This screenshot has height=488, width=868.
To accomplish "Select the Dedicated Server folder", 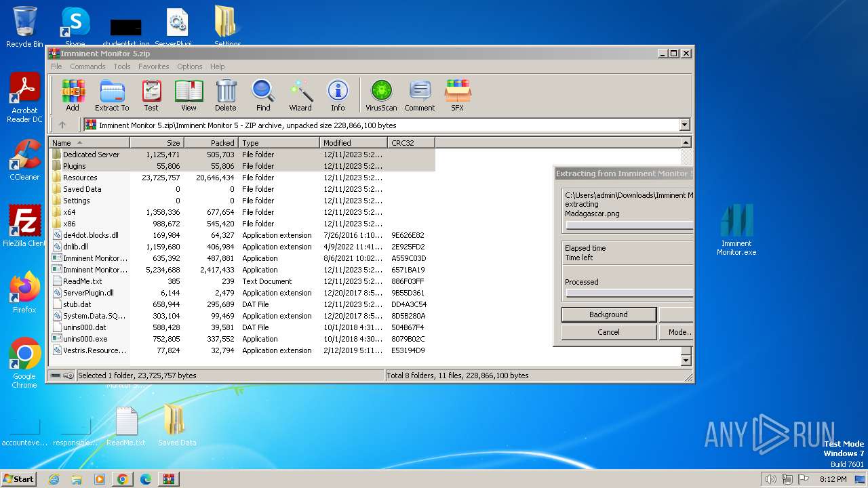I will tap(241, 155).
